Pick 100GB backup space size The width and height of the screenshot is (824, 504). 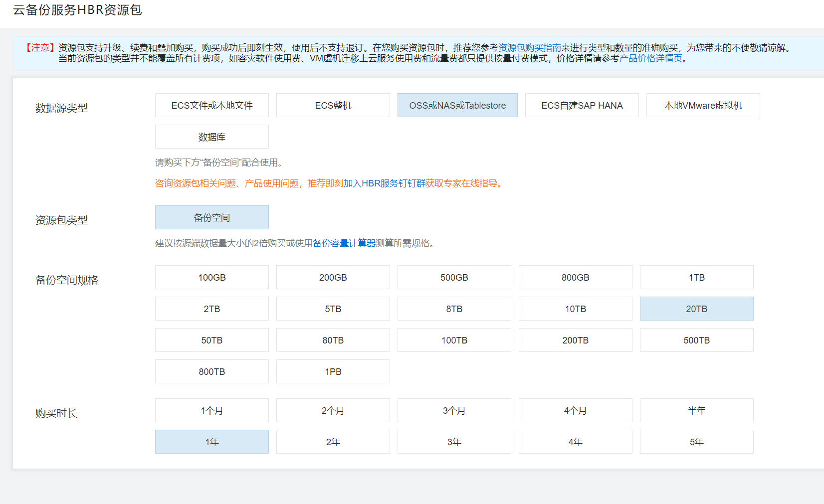coord(212,277)
